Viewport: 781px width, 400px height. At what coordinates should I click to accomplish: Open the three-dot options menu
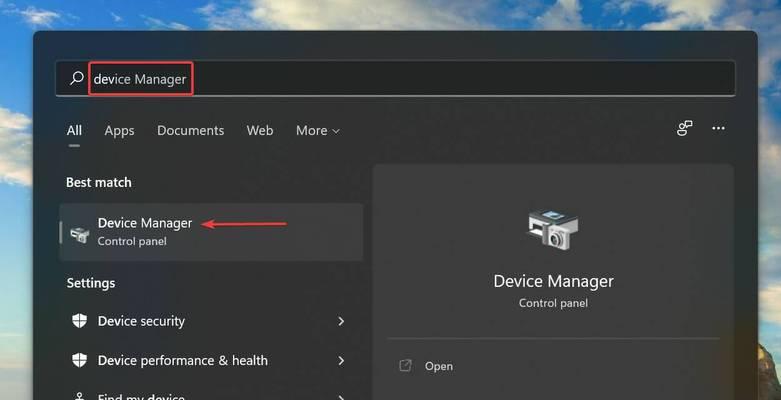(718, 129)
